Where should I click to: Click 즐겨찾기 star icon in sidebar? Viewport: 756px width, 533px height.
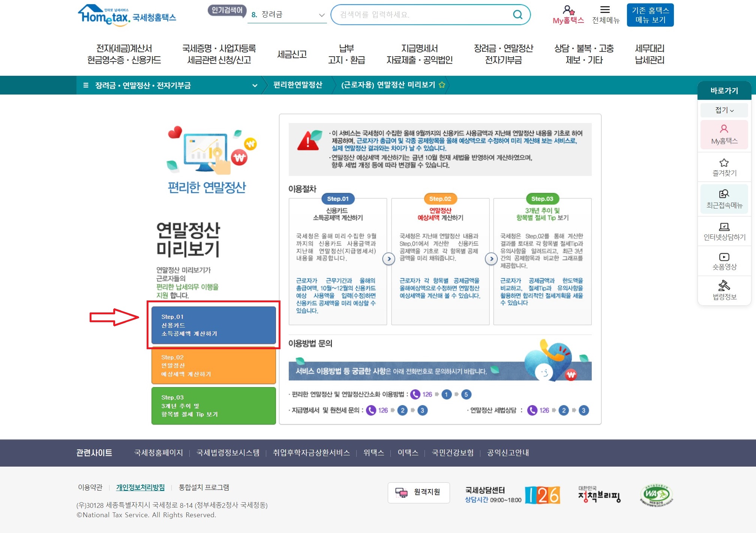pos(724,163)
